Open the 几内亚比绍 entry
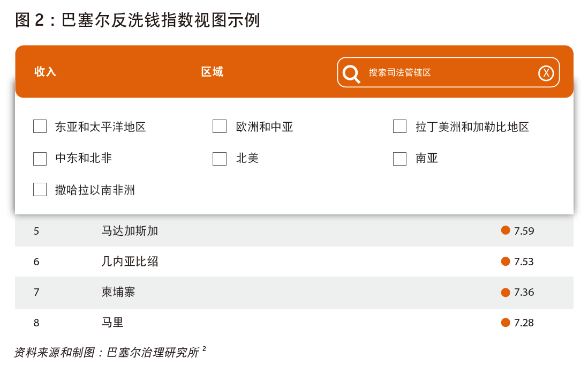588x373 pixels. pos(130,262)
